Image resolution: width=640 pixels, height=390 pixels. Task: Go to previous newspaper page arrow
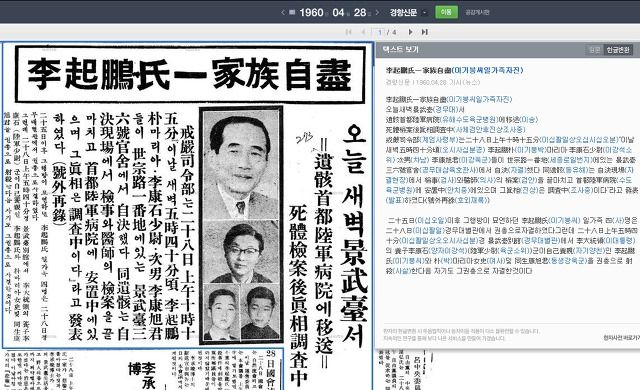[x=363, y=32]
